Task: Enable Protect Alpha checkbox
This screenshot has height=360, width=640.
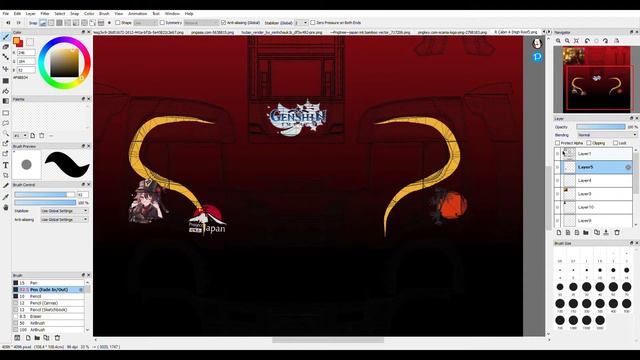Action: coord(558,143)
